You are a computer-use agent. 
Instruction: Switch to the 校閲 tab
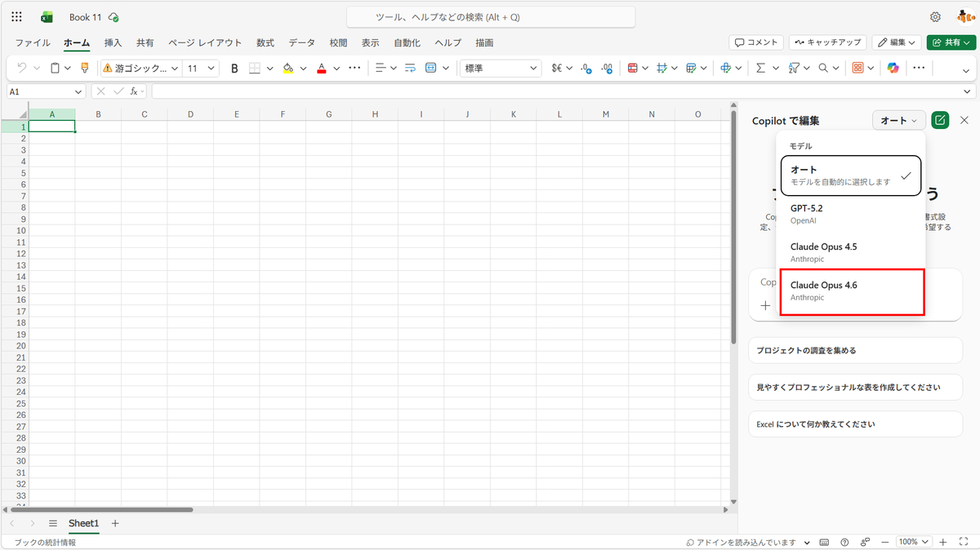pyautogui.click(x=338, y=42)
